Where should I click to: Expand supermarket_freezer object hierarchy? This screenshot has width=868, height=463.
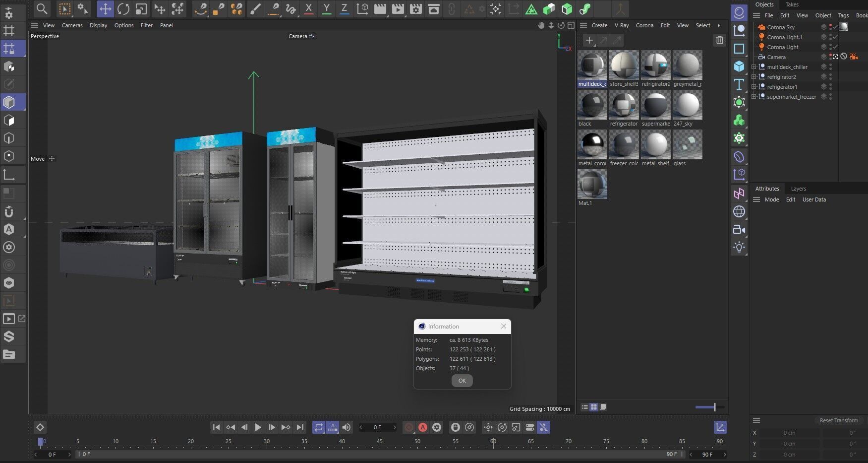pos(754,97)
